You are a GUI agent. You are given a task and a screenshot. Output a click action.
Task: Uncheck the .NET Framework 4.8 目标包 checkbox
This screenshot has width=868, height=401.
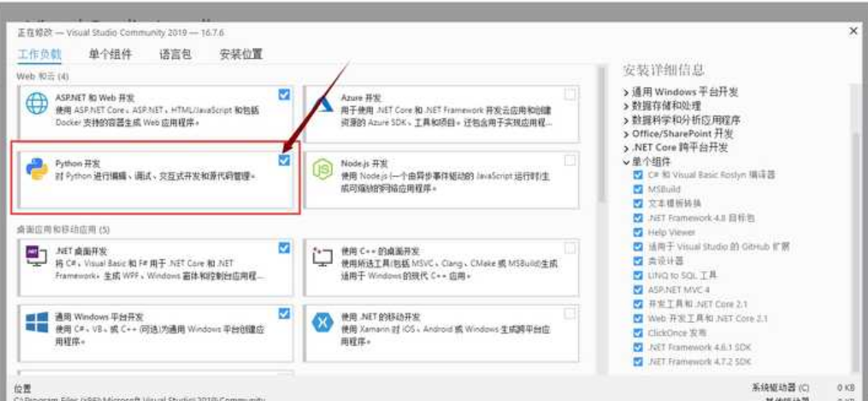[638, 218]
